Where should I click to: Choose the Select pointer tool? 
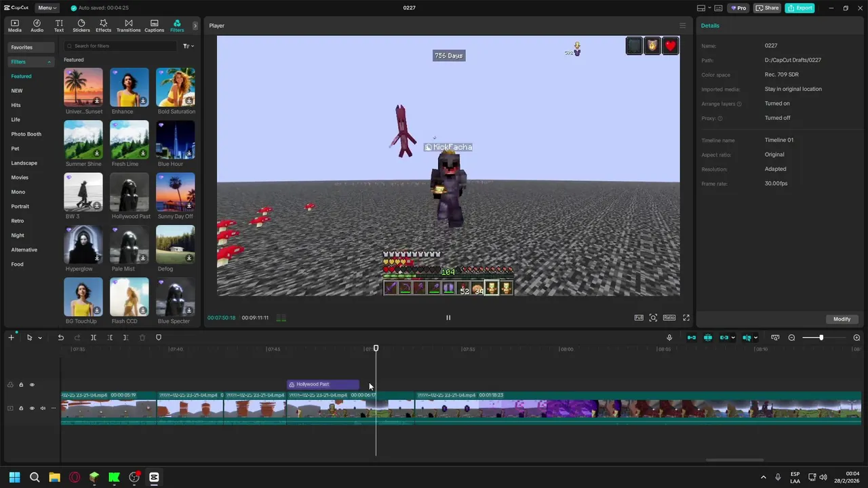click(29, 338)
